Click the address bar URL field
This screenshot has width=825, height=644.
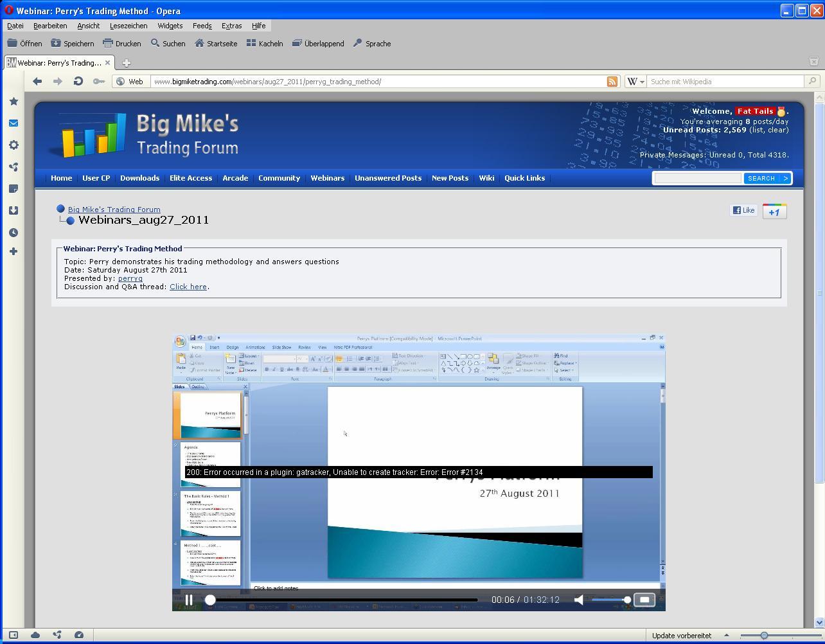click(379, 82)
